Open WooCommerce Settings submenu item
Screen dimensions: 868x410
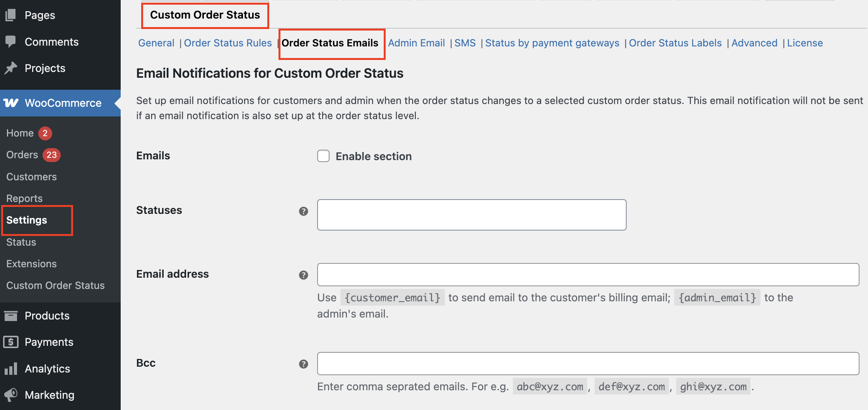tap(27, 220)
